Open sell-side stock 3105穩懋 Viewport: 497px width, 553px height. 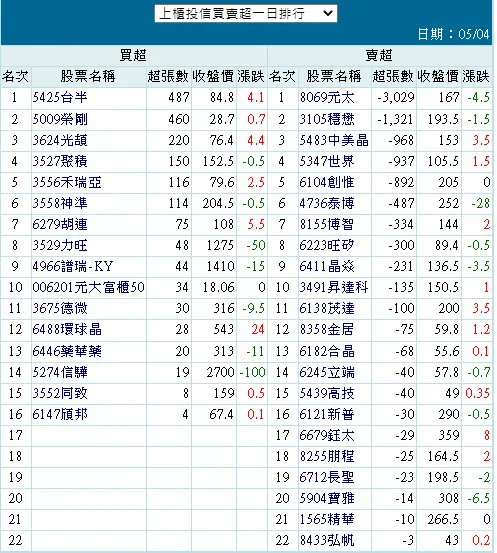[x=327, y=119]
